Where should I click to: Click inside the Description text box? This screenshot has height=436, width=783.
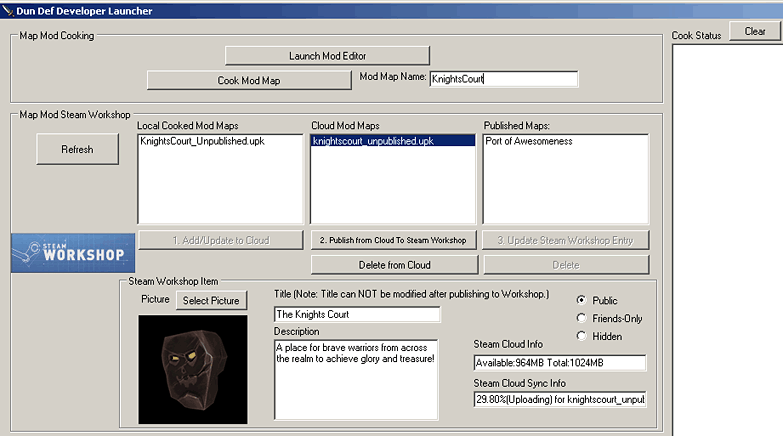[356, 380]
